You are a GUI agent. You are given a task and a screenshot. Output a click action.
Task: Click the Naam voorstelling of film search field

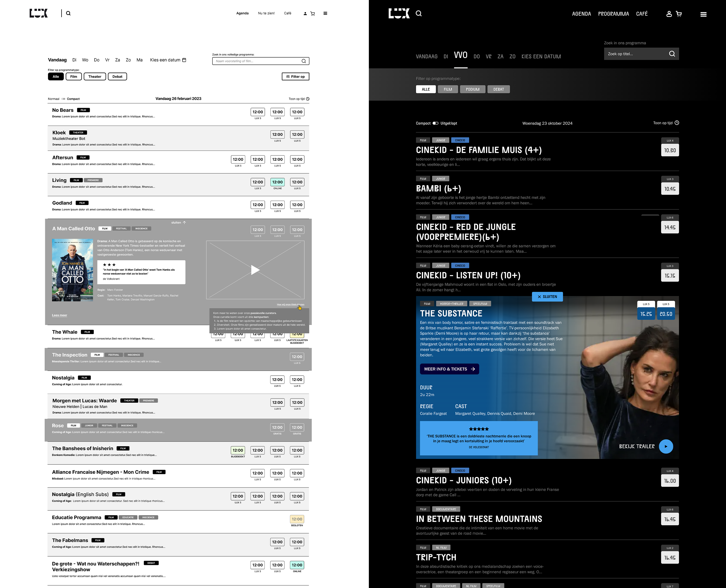[x=261, y=61]
